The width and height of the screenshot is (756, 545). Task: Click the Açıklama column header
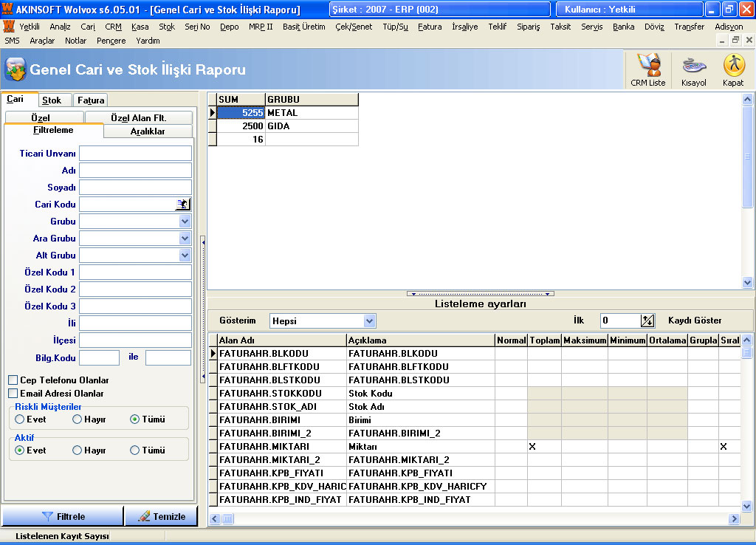pyautogui.click(x=420, y=340)
